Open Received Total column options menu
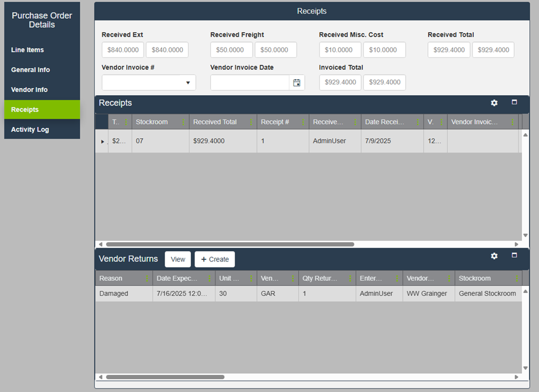 251,122
